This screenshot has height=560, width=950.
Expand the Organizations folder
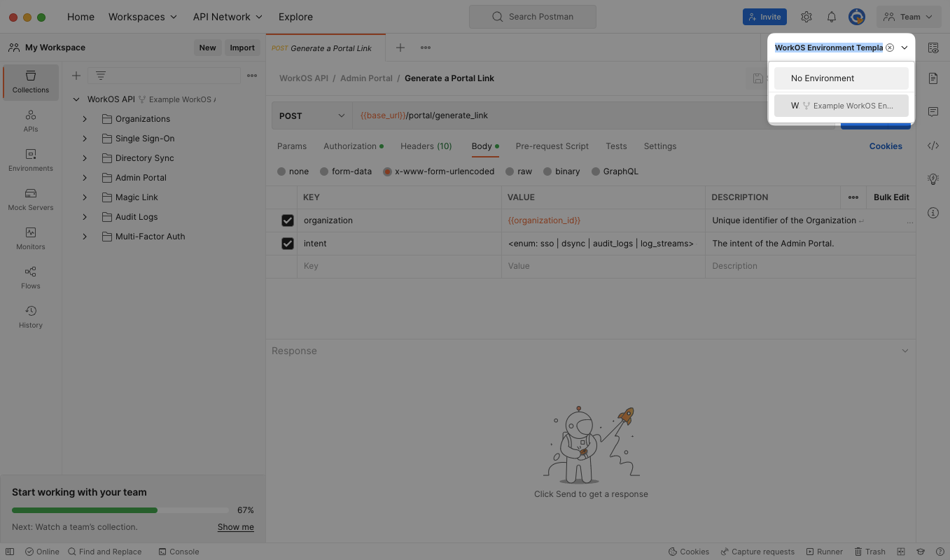coord(84,119)
